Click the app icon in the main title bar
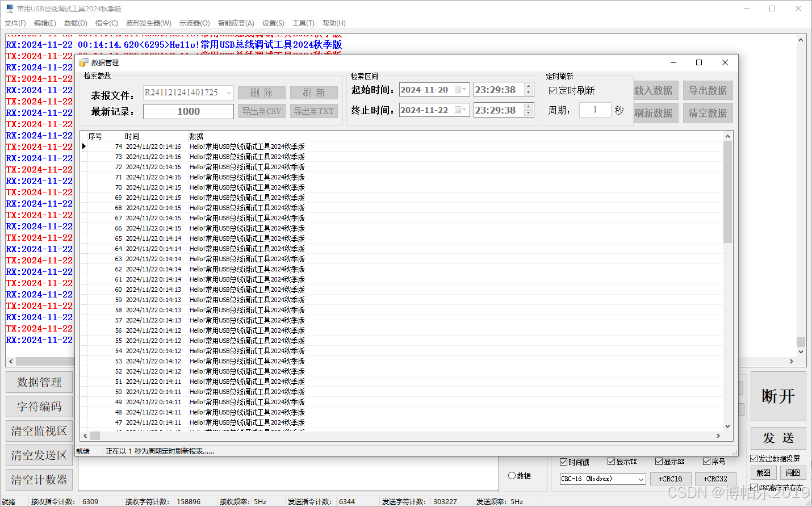The image size is (812, 507). [x=9, y=9]
